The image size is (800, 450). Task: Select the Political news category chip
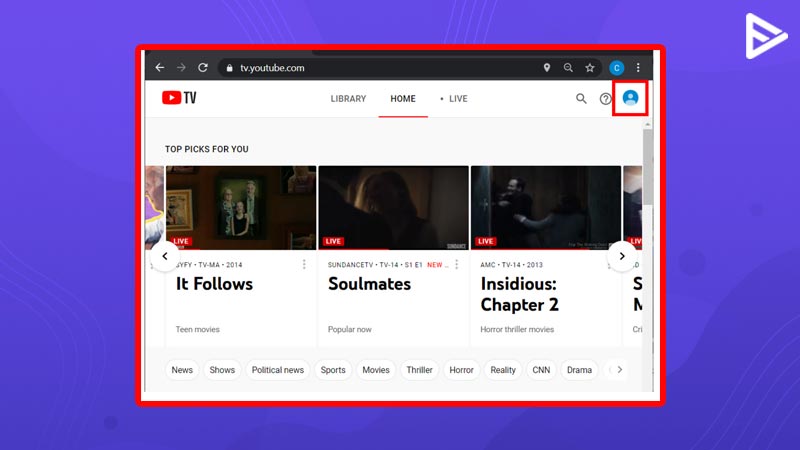click(x=278, y=370)
